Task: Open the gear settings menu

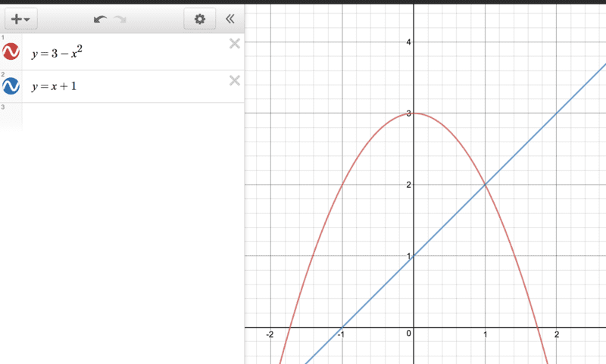Action: 199,18
